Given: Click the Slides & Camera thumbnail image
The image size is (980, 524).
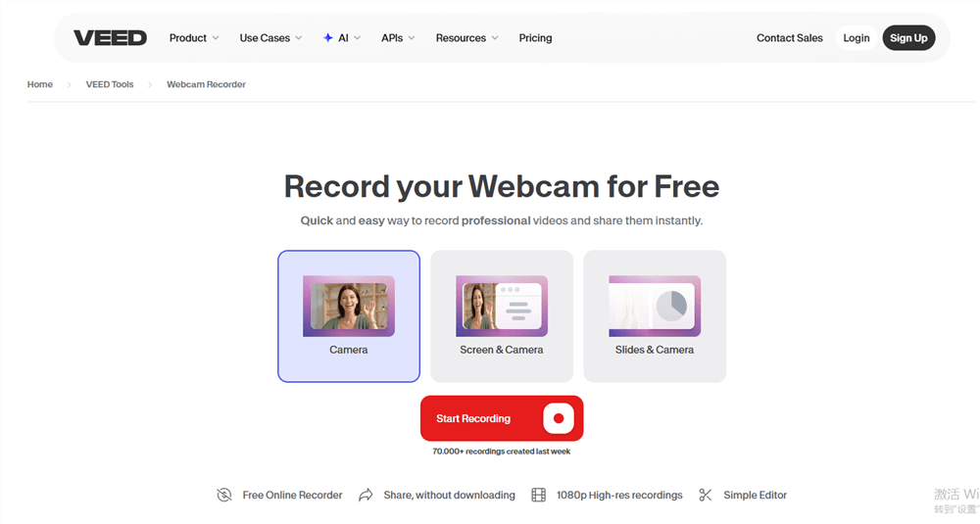Looking at the screenshot, I should 655,306.
